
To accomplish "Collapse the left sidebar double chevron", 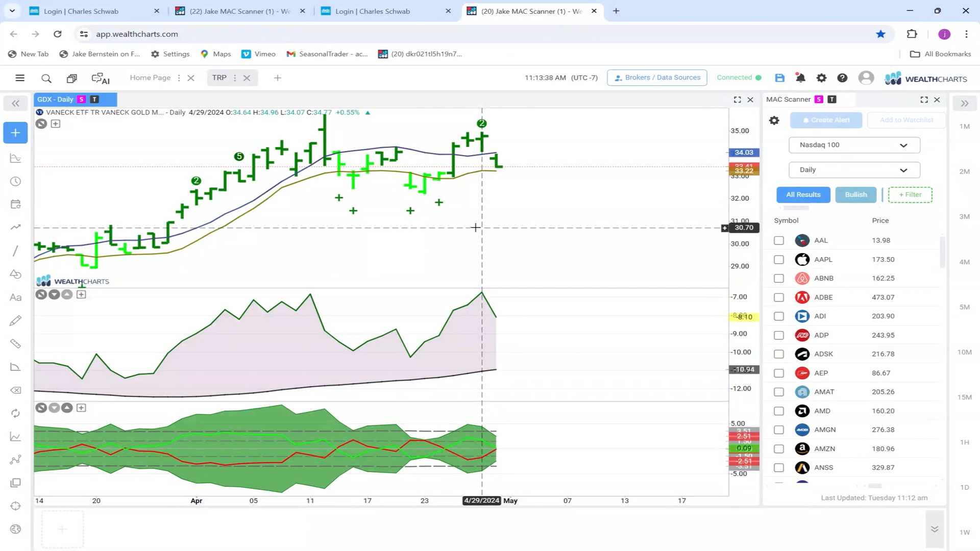I will pyautogui.click(x=15, y=104).
